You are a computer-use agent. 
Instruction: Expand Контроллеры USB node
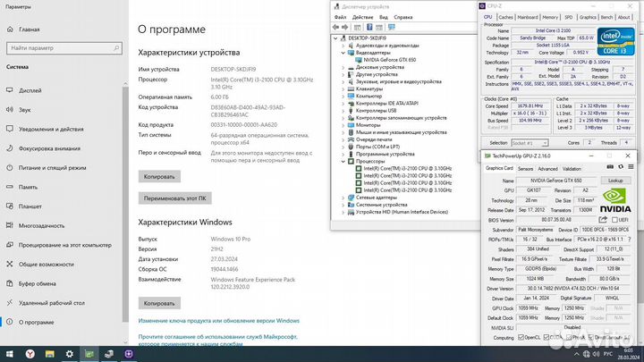click(x=343, y=111)
